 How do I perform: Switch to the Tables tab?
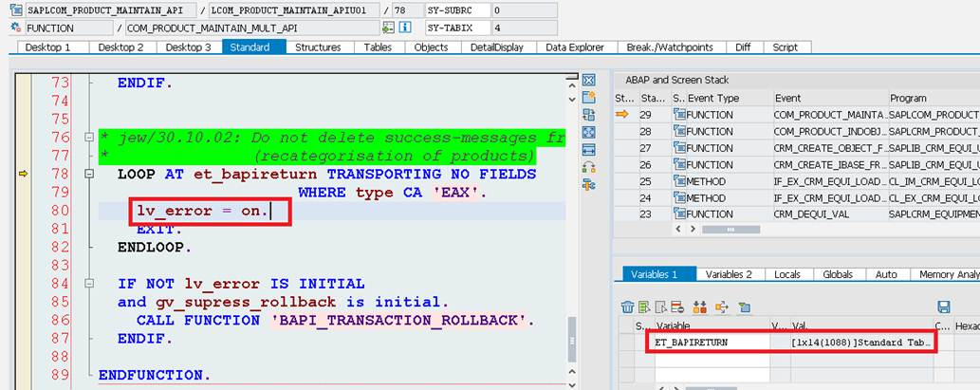pos(378,46)
